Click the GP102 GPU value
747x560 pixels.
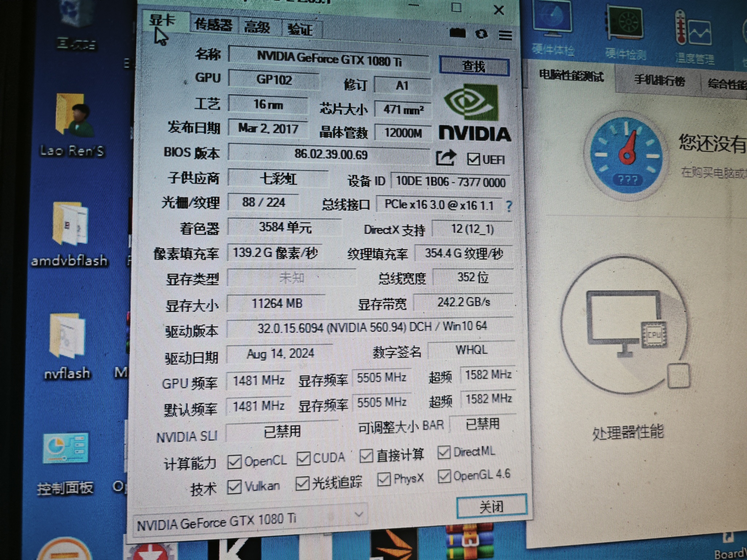[274, 79]
